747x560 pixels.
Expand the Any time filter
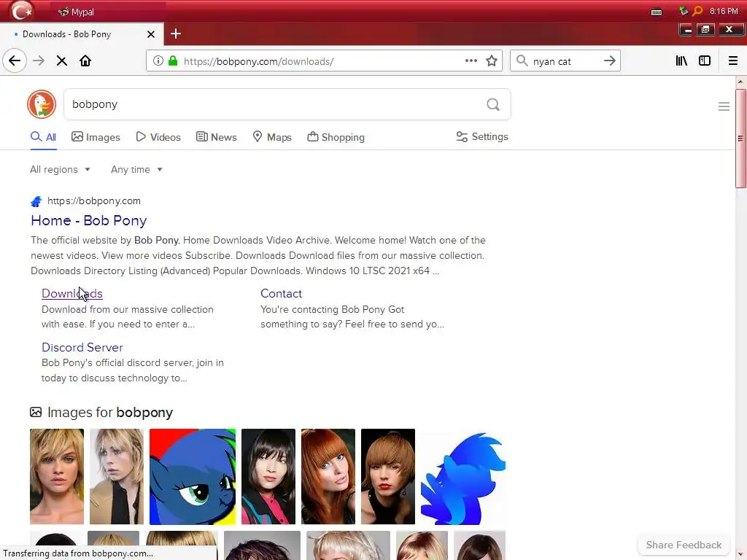[136, 169]
